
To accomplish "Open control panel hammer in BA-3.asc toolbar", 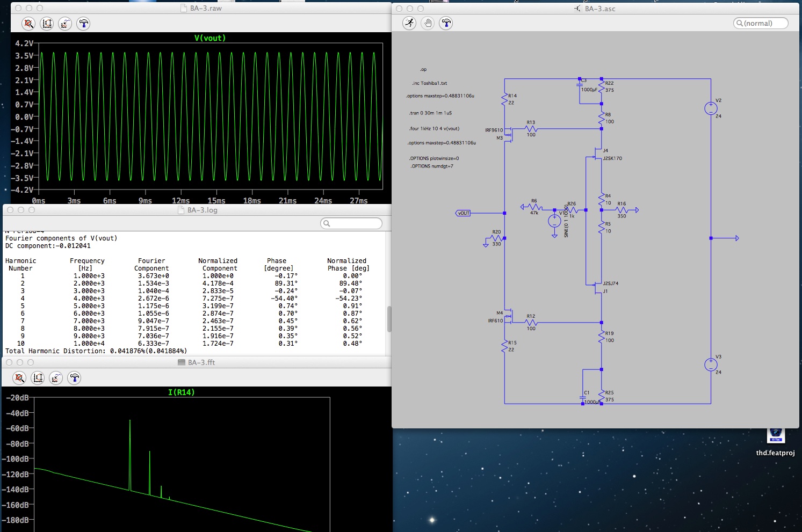I will [x=446, y=23].
